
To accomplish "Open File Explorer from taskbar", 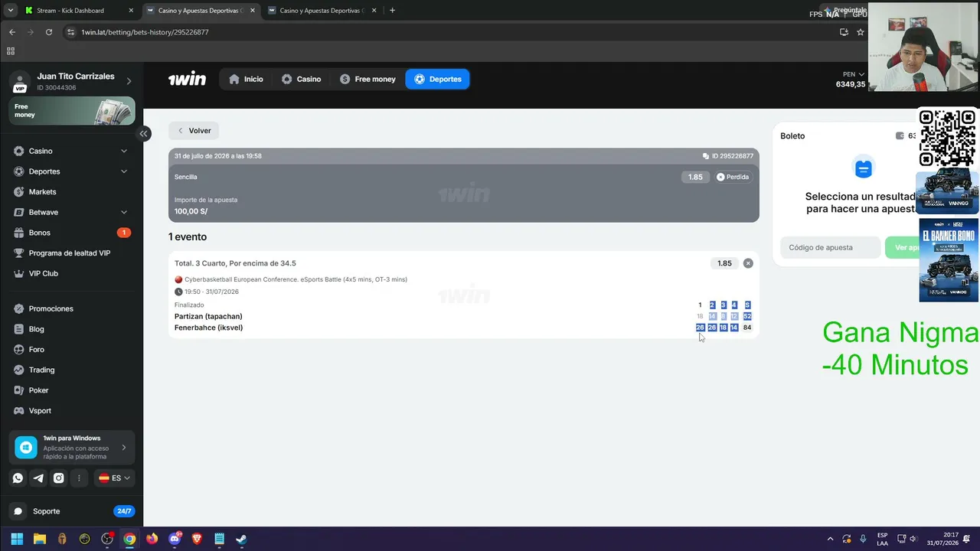I will [39, 539].
